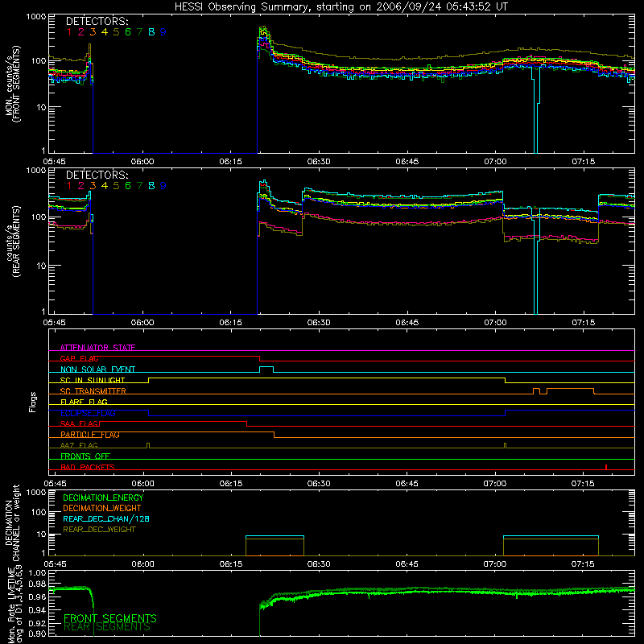Click the HESSI Observing Summary title text
Image resolution: width=644 pixels, height=644 pixels.
click(341, 7)
